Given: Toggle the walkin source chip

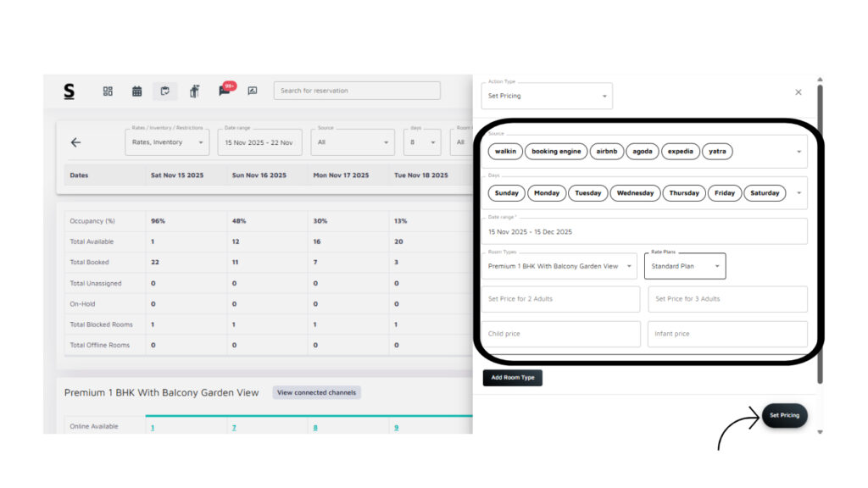Looking at the screenshot, I should click(505, 152).
